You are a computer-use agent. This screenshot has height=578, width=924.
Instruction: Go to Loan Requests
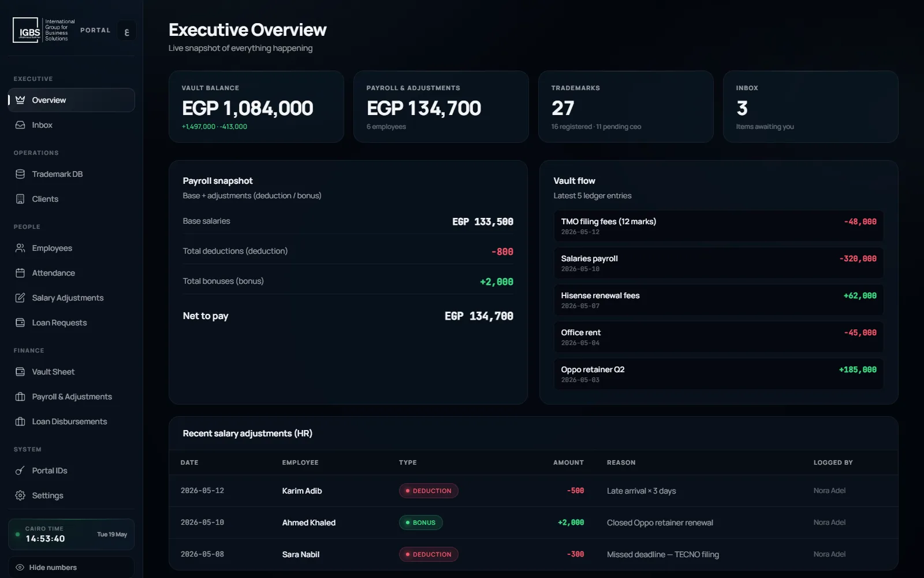(72, 323)
